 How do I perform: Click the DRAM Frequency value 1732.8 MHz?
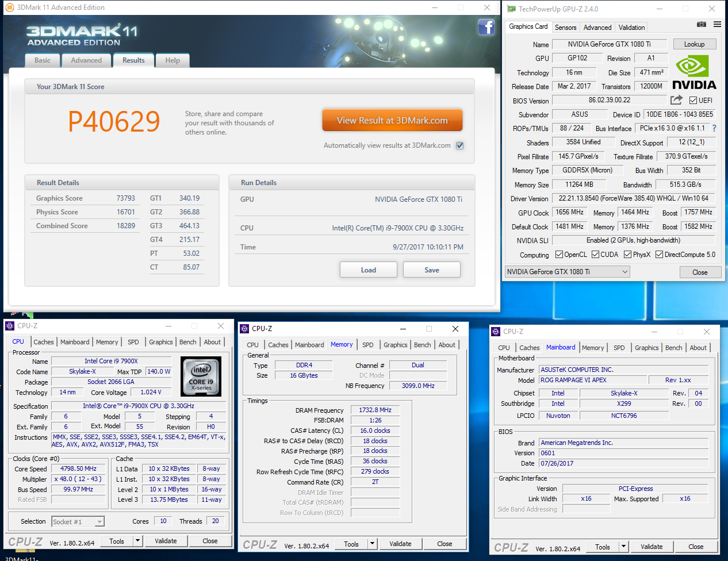point(376,410)
